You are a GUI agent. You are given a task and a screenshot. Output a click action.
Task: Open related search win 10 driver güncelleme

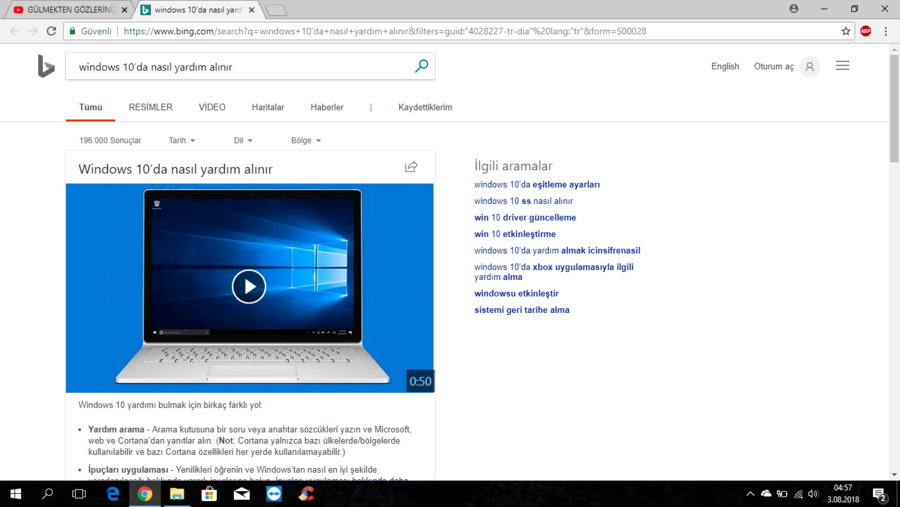(525, 218)
